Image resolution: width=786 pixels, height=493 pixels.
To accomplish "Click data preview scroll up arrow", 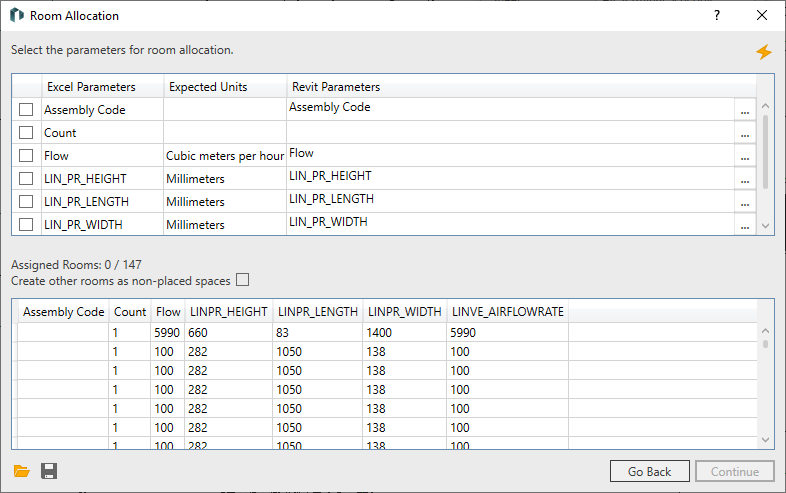I will [765, 331].
